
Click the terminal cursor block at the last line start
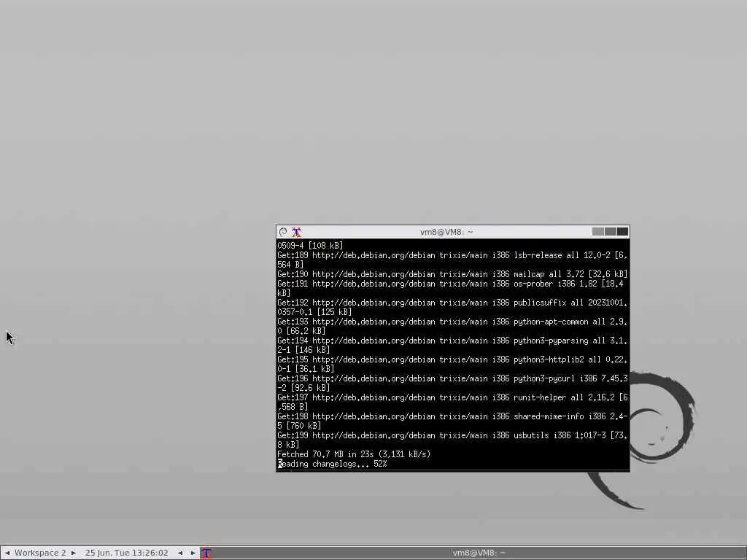tap(280, 464)
